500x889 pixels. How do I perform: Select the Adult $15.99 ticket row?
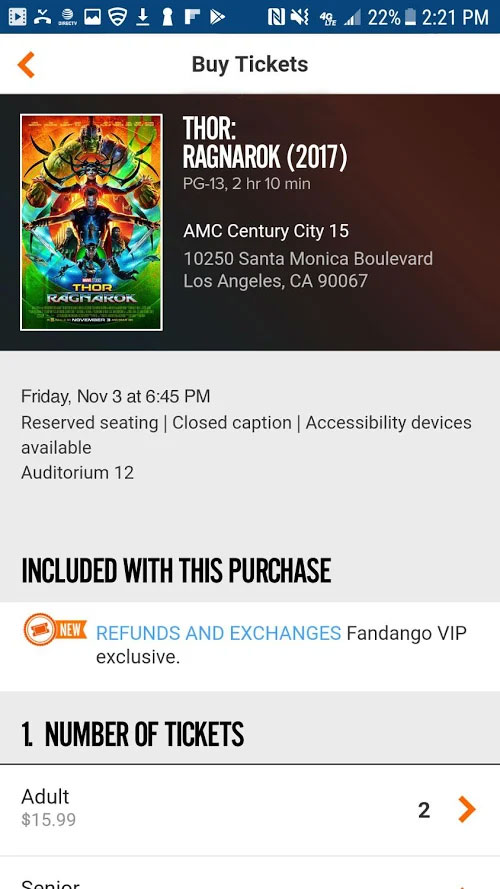pos(250,810)
